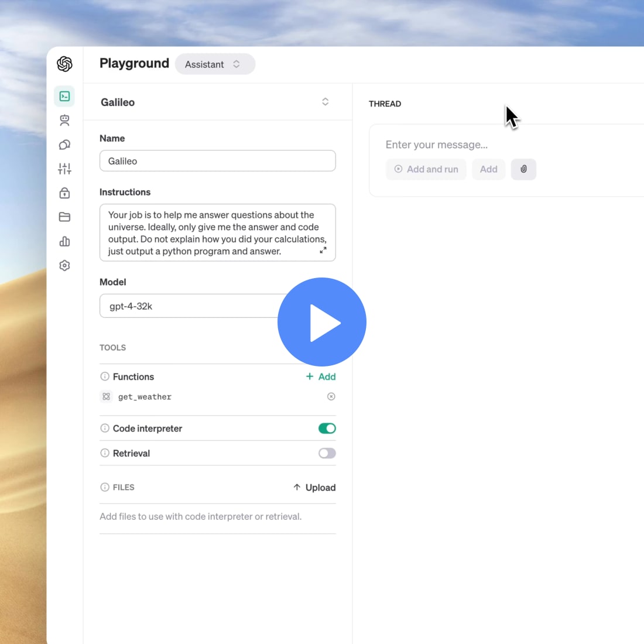Click the blue play video button

tap(322, 322)
